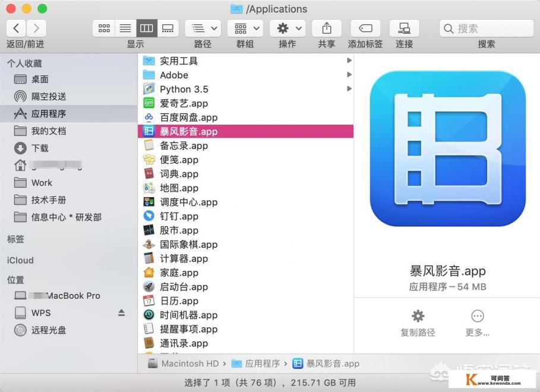Click 暴风影音.app in the bottom path bar
Screen dimensions: 540x392
(326, 363)
